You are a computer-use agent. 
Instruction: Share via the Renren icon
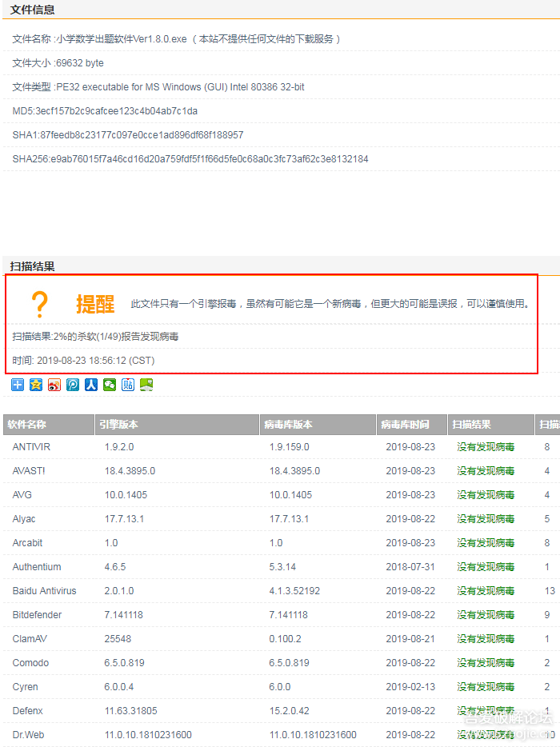point(91,385)
